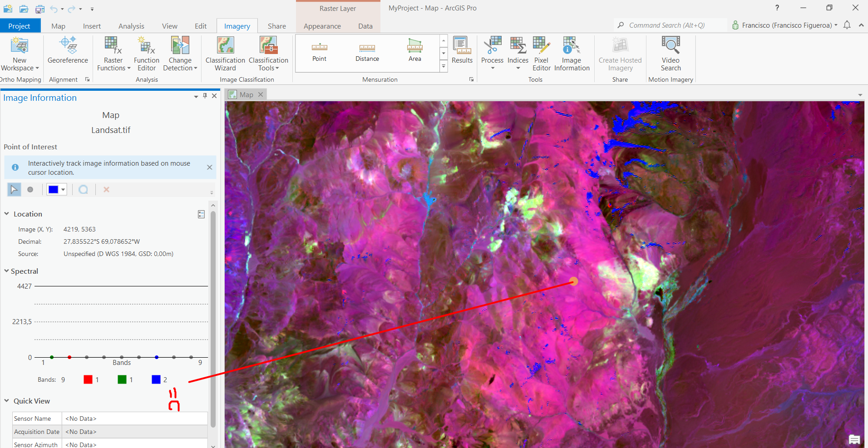
Task: Pin the Image Information panel open
Action: tap(205, 96)
